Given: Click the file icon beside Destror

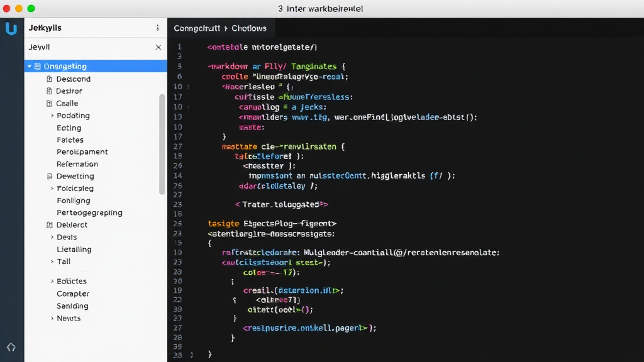Looking at the screenshot, I should click(50, 91).
